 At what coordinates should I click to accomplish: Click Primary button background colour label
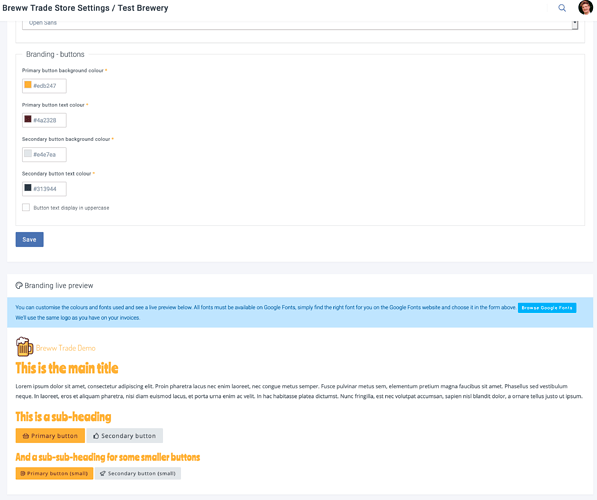tap(63, 70)
